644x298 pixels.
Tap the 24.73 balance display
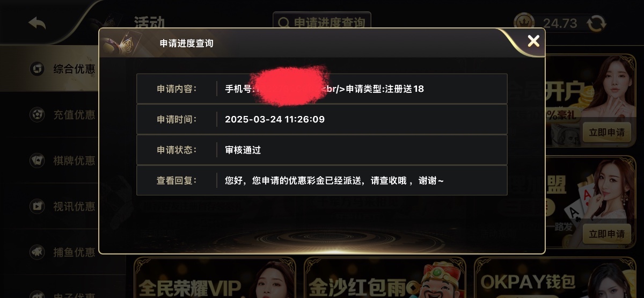pyautogui.click(x=560, y=23)
